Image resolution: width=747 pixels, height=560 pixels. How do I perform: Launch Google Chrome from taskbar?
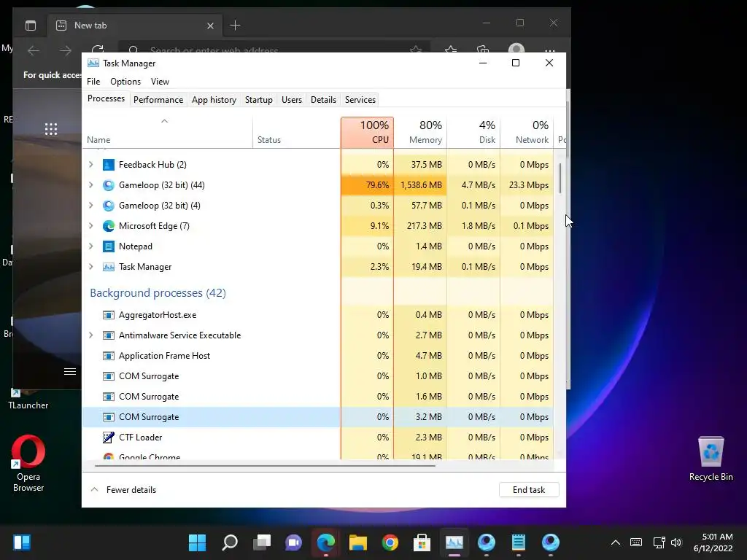point(390,542)
